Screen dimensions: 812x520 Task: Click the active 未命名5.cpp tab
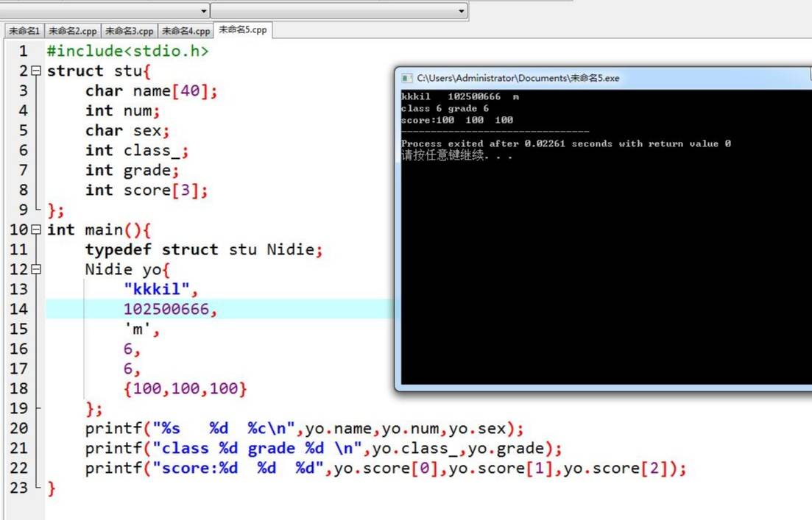243,30
